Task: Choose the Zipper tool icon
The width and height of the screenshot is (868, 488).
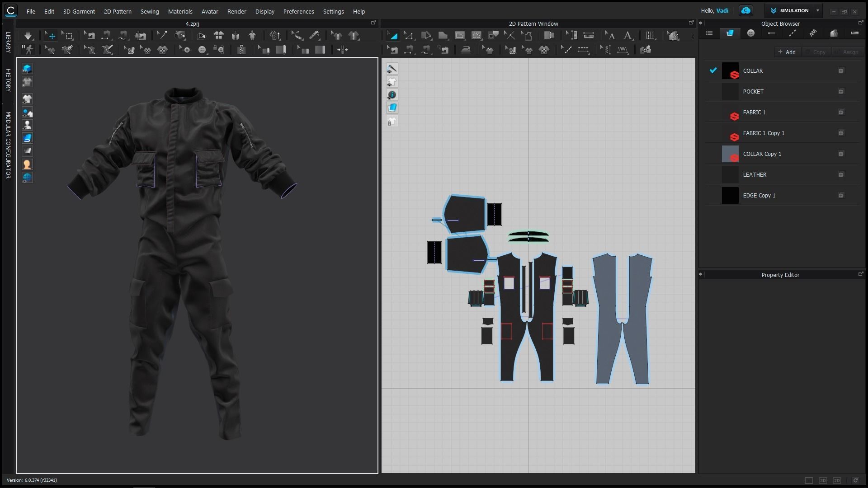Action: [241, 50]
